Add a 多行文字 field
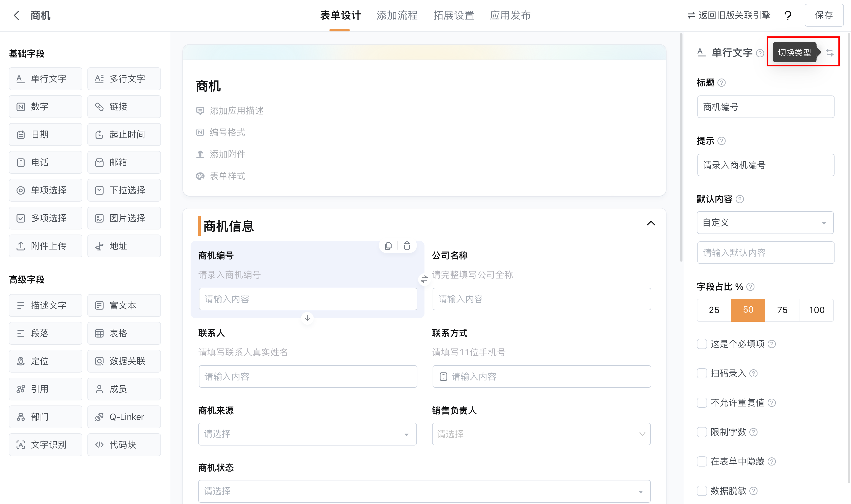Image resolution: width=851 pixels, height=504 pixels. point(124,79)
